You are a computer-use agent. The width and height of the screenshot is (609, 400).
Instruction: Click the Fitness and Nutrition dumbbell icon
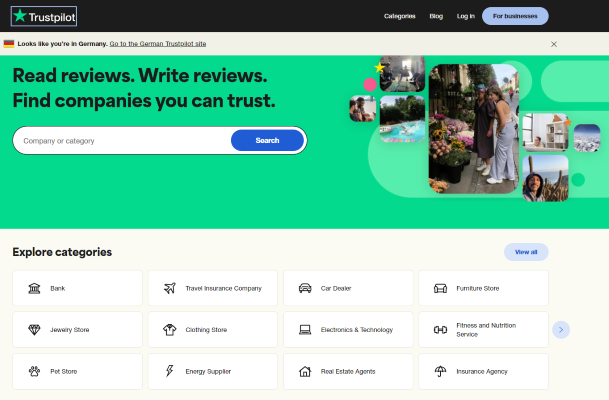tap(440, 329)
